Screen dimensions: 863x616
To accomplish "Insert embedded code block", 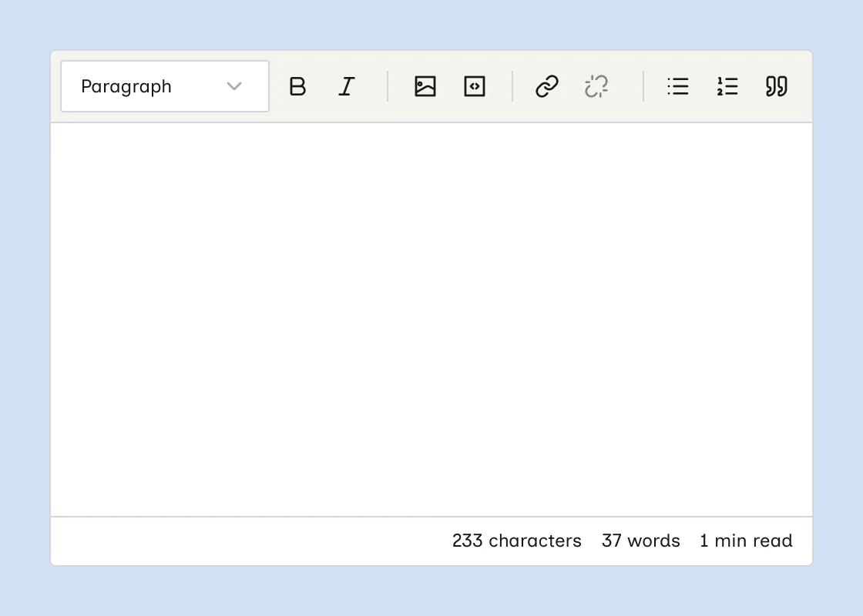I will 475,86.
